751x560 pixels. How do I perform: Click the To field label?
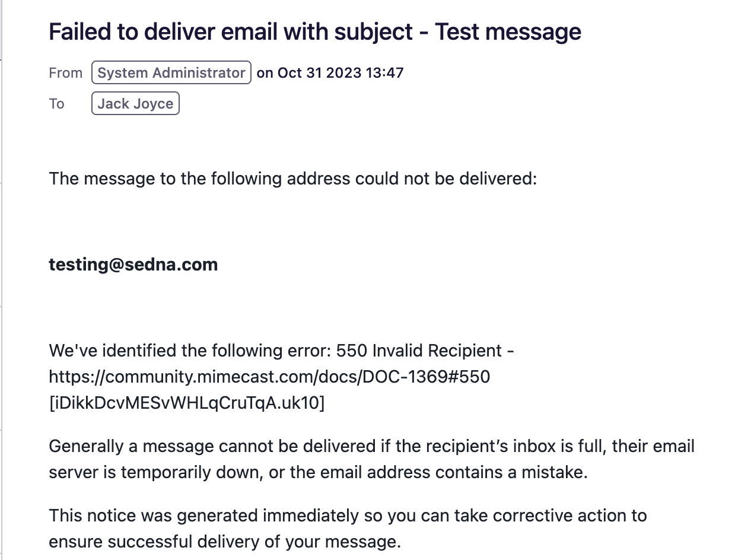[56, 104]
